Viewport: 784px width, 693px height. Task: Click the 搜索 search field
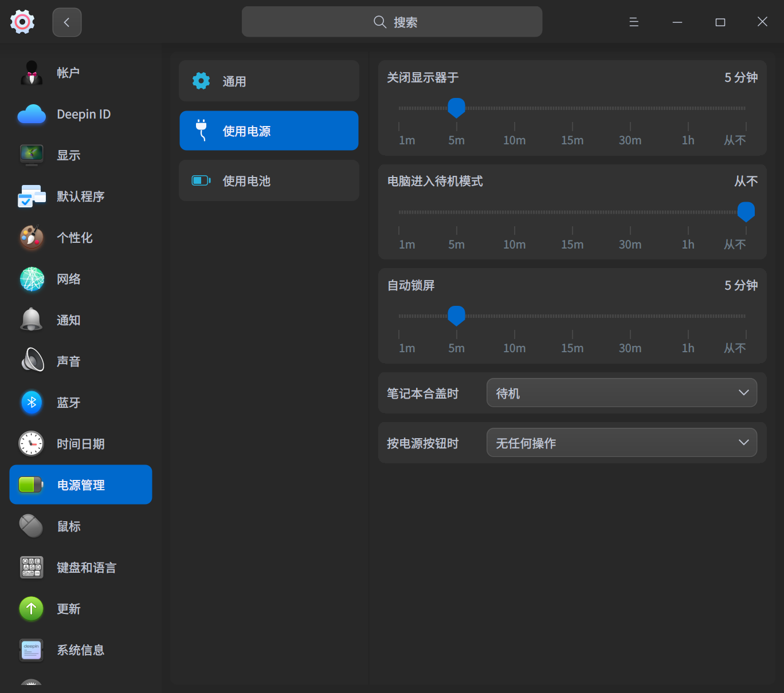pos(392,22)
